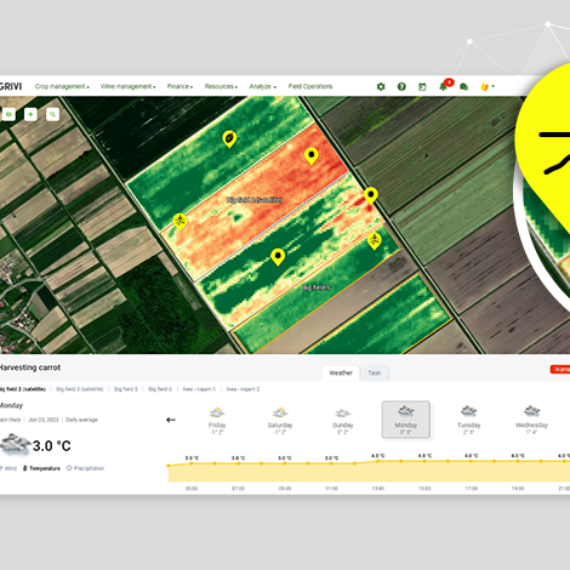Open the calendar icon in header
This screenshot has height=570, width=570.
point(422,87)
